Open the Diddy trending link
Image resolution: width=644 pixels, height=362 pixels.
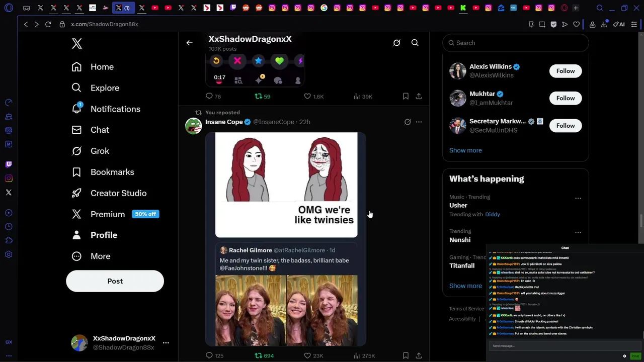pos(493,214)
